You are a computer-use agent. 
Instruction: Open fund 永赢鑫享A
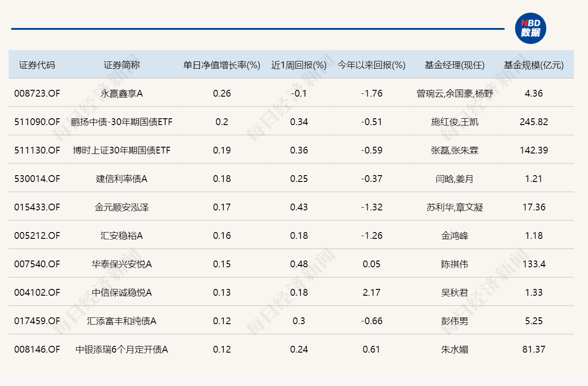pos(122,93)
